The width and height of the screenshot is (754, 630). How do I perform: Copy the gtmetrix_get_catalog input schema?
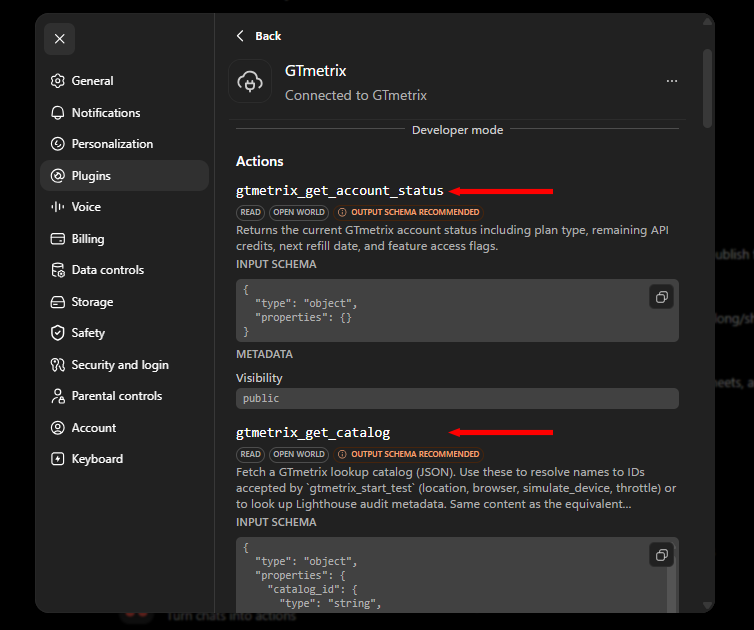point(662,555)
